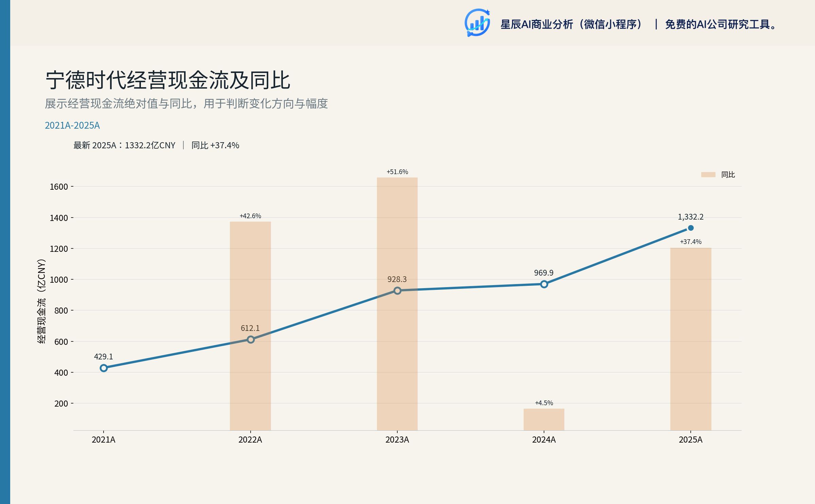Click the 2025A x-axis label
The image size is (815, 504).
coord(691,440)
